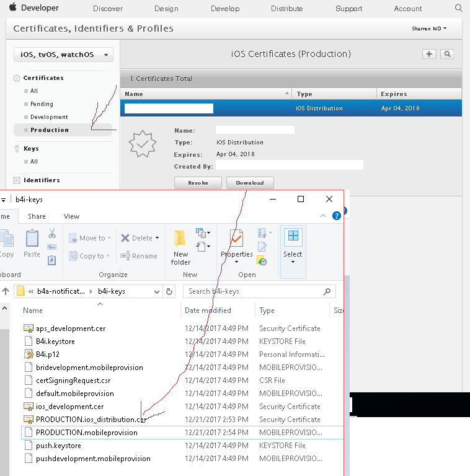Collapse the Explorer ribbon with chevron
The height and width of the screenshot is (476, 470).
pyautogui.click(x=323, y=216)
